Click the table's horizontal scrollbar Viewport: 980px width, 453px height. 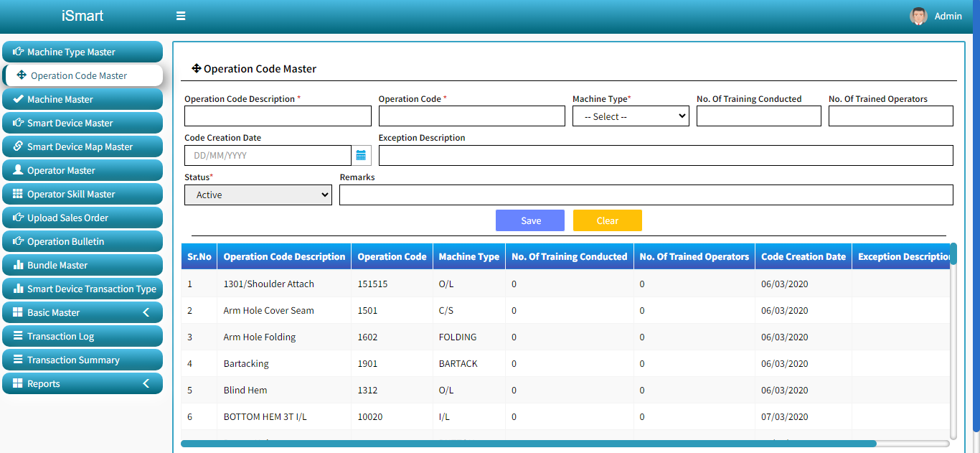click(x=528, y=444)
